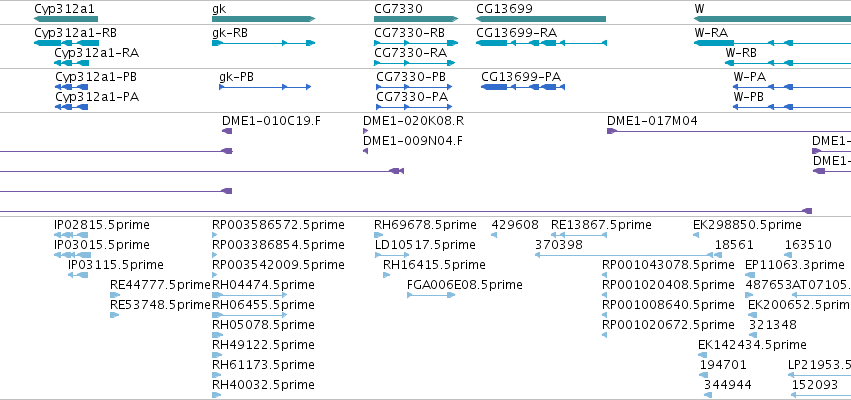Click EST RH16415.5prime

coord(386,275)
